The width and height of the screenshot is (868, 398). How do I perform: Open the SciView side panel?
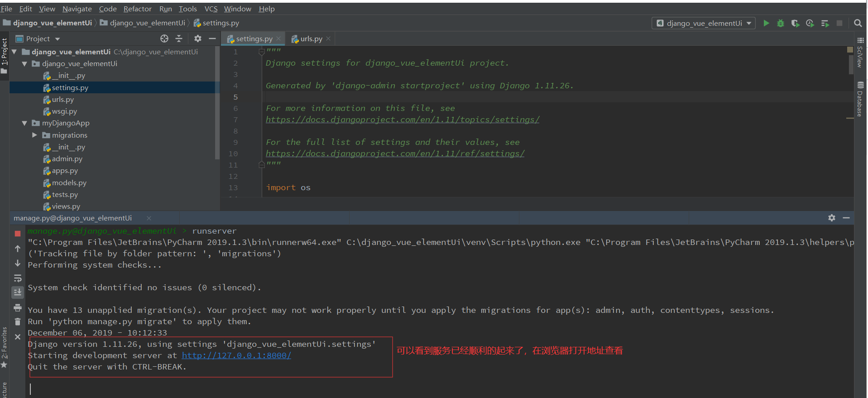click(x=860, y=53)
